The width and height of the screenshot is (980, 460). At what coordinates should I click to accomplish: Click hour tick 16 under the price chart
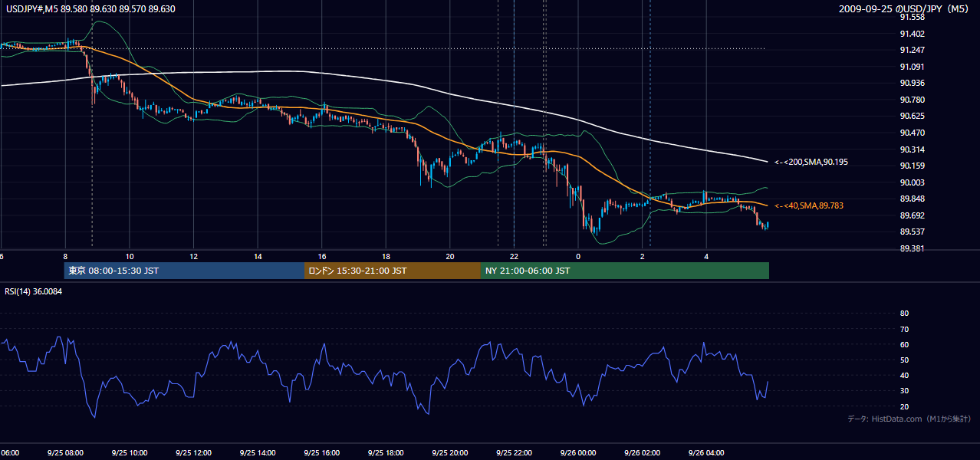(x=322, y=256)
